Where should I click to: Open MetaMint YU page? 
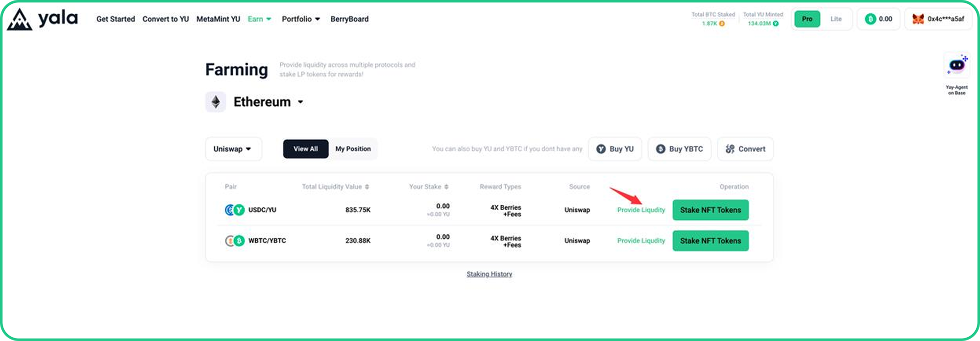[x=218, y=19]
